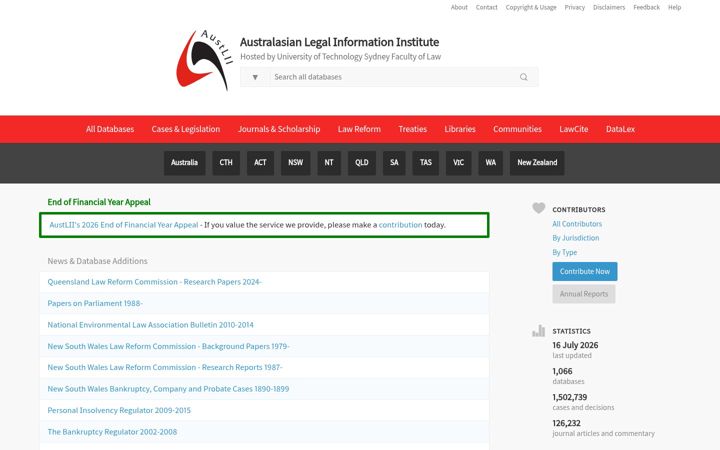Choose the VIC jurisdiction button
Image resolution: width=720 pixels, height=450 pixels.
(458, 163)
